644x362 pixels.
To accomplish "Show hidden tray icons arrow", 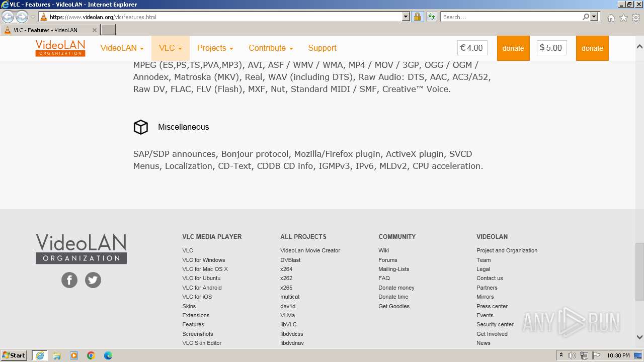I will tap(561, 355).
